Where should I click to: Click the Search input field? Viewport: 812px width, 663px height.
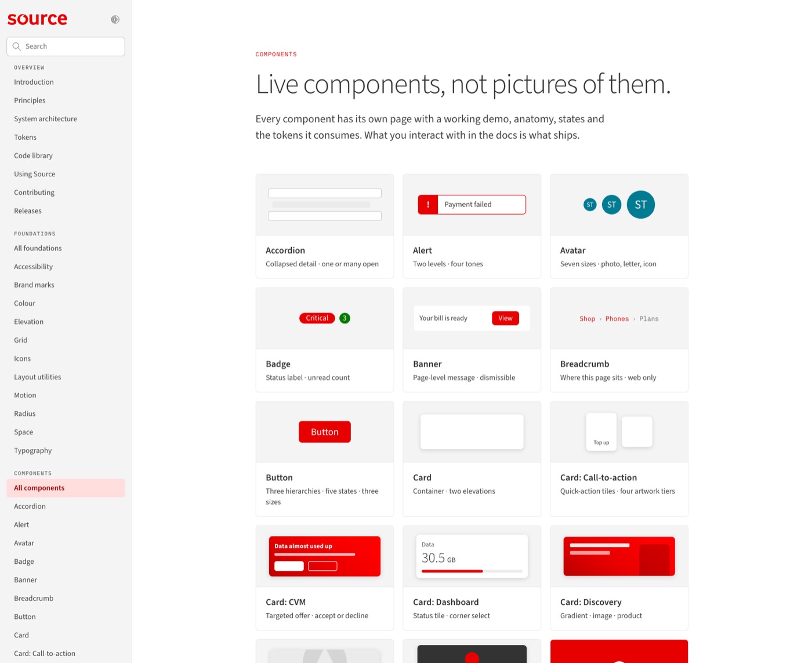[x=66, y=46]
